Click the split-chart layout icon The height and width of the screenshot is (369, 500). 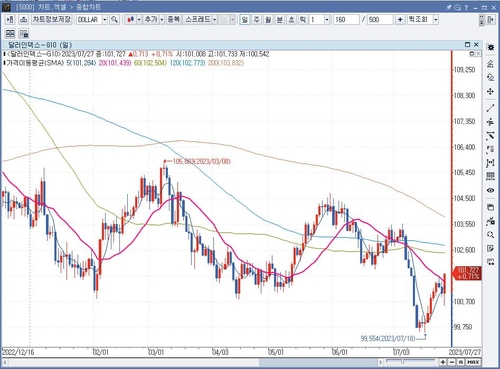click(x=10, y=33)
